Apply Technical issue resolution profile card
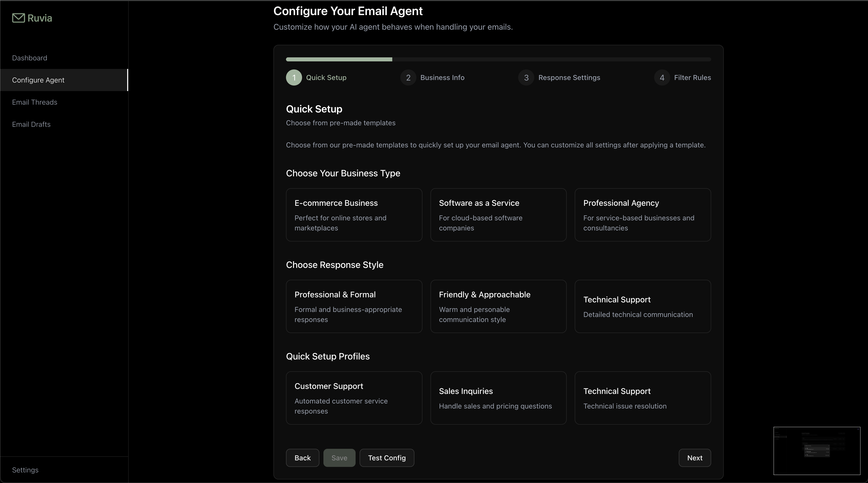 click(643, 398)
